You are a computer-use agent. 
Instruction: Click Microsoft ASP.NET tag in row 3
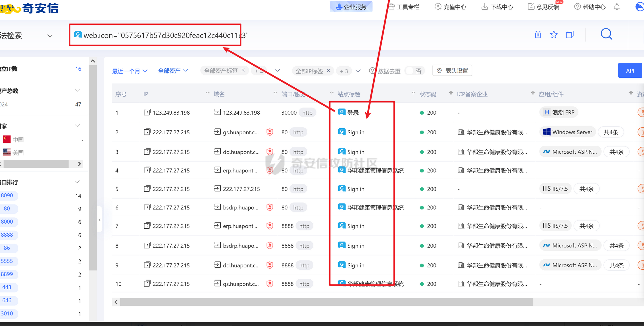tap(570, 152)
